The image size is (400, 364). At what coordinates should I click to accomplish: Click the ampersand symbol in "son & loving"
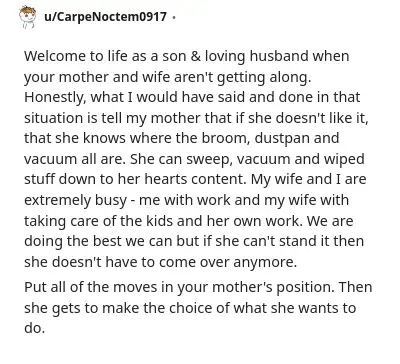(195, 56)
